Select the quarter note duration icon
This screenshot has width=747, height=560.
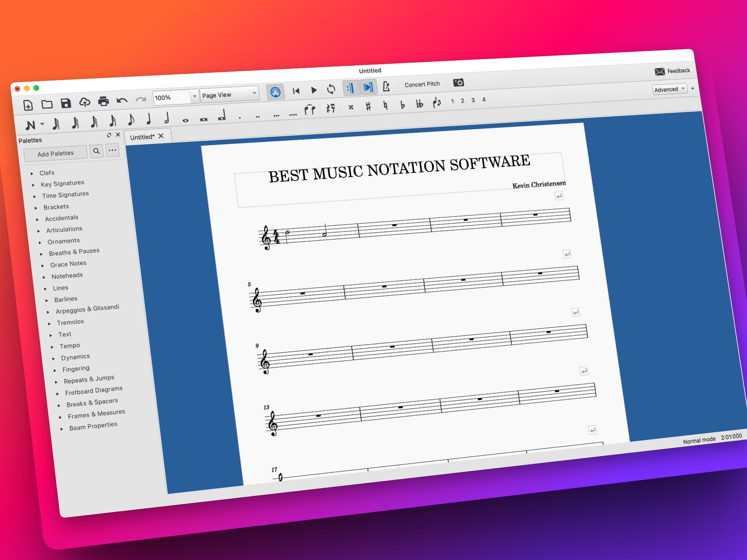point(150,119)
